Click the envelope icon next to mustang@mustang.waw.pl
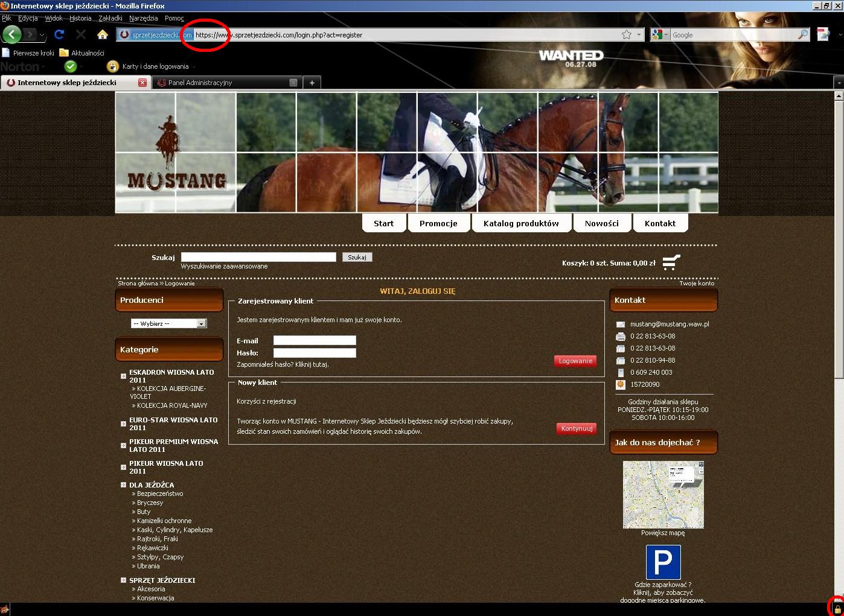This screenshot has height=616, width=844. [620, 325]
